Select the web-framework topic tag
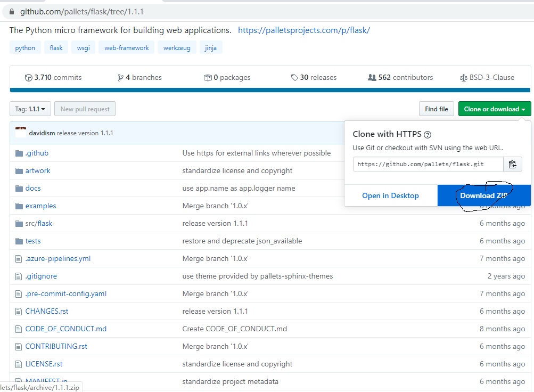The width and height of the screenshot is (534, 392). (x=127, y=48)
